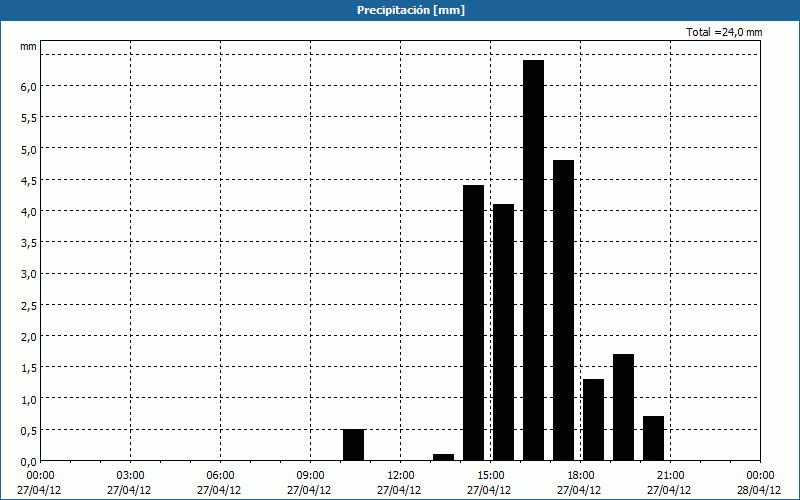
Task: Click the 2,0 y-axis label
Action: [x=29, y=336]
